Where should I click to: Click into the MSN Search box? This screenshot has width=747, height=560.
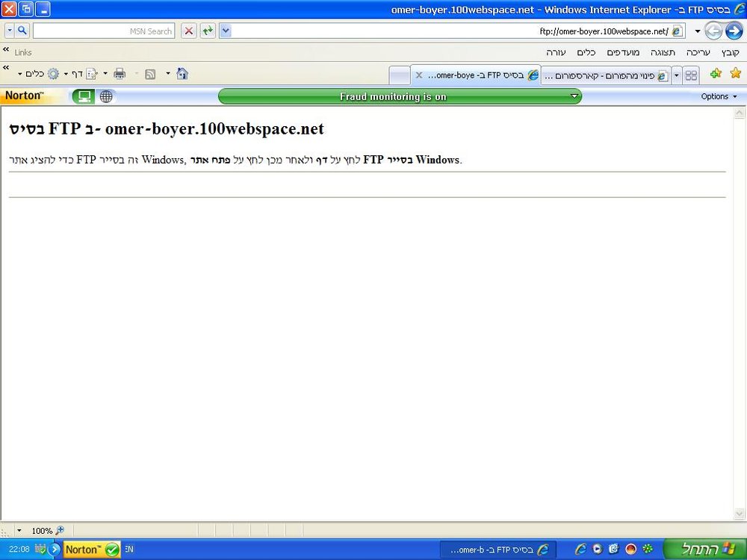(x=103, y=31)
